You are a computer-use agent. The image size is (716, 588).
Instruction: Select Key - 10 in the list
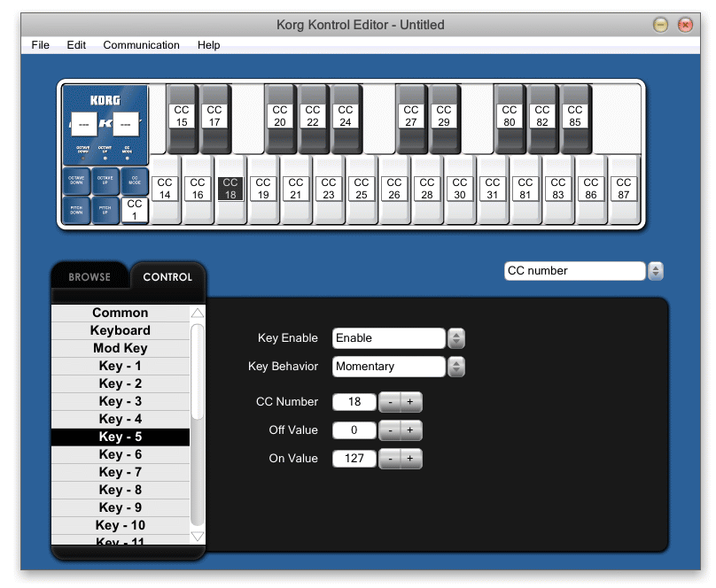tap(121, 525)
